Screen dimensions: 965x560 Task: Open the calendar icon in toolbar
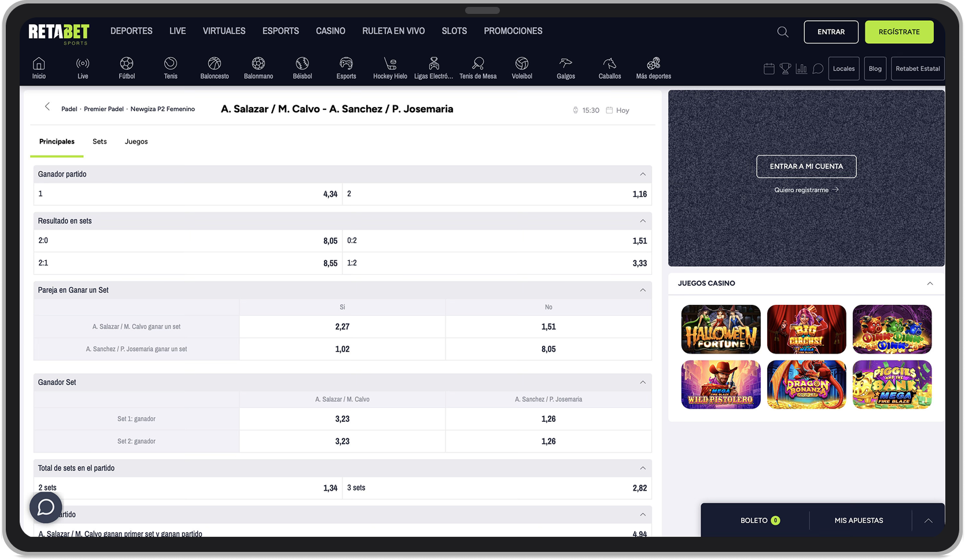click(x=769, y=69)
